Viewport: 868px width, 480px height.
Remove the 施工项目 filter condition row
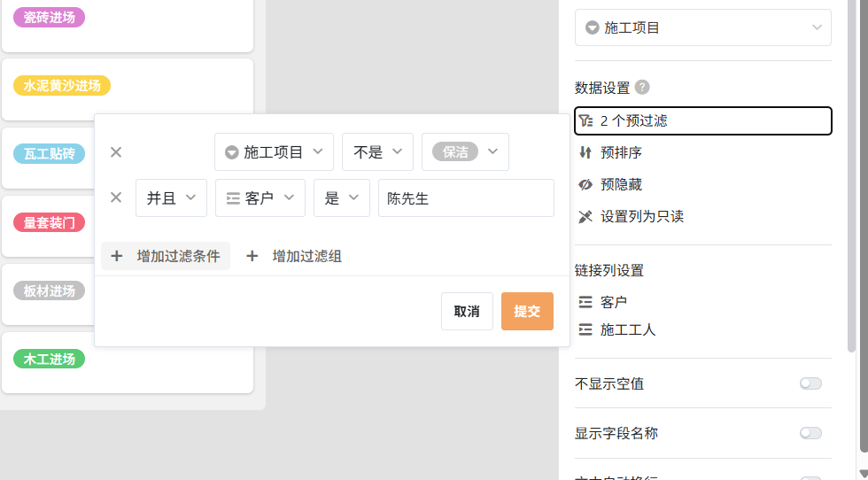(x=116, y=152)
